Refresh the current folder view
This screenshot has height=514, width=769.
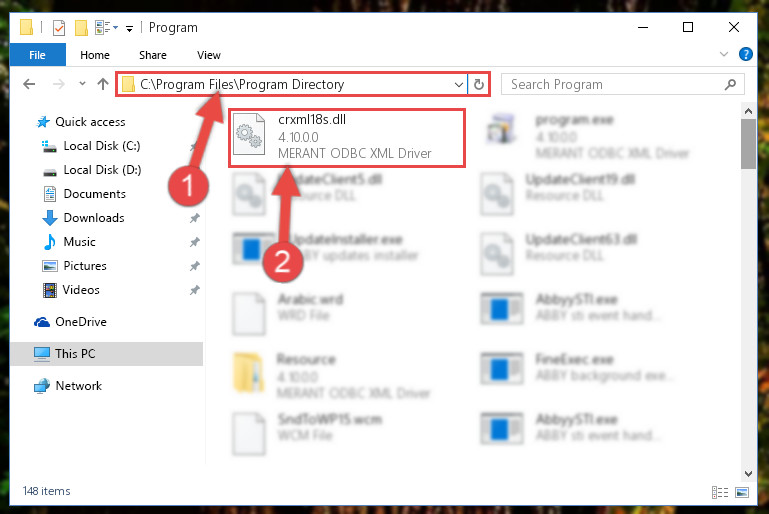(x=479, y=84)
